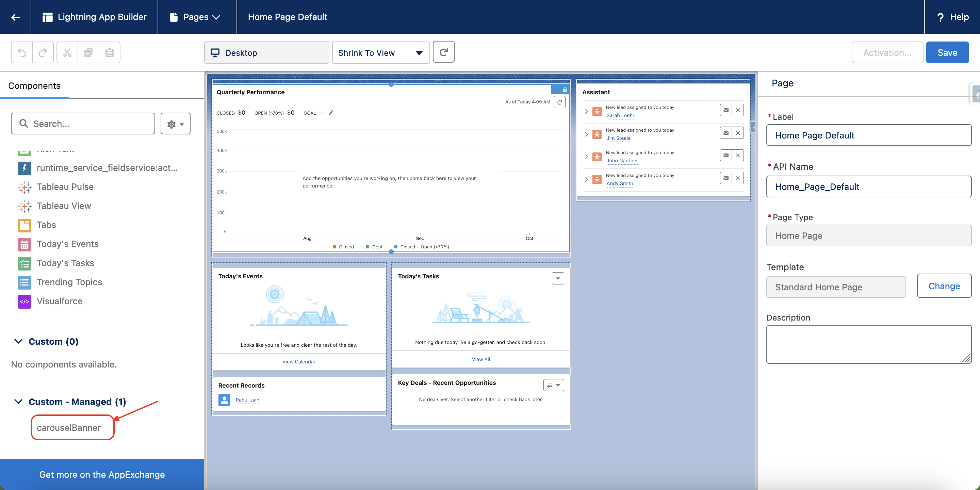Click View All in Today's Tasks
Screen dimensions: 980x490
(x=481, y=359)
